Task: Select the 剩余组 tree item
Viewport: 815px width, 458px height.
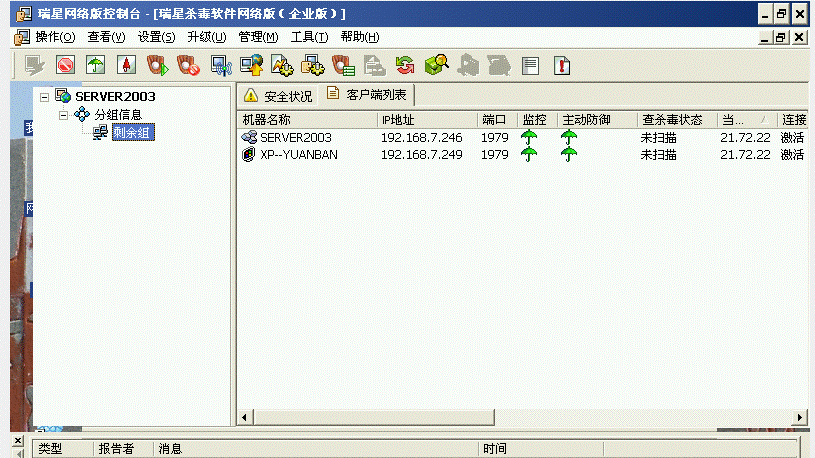Action: (133, 133)
